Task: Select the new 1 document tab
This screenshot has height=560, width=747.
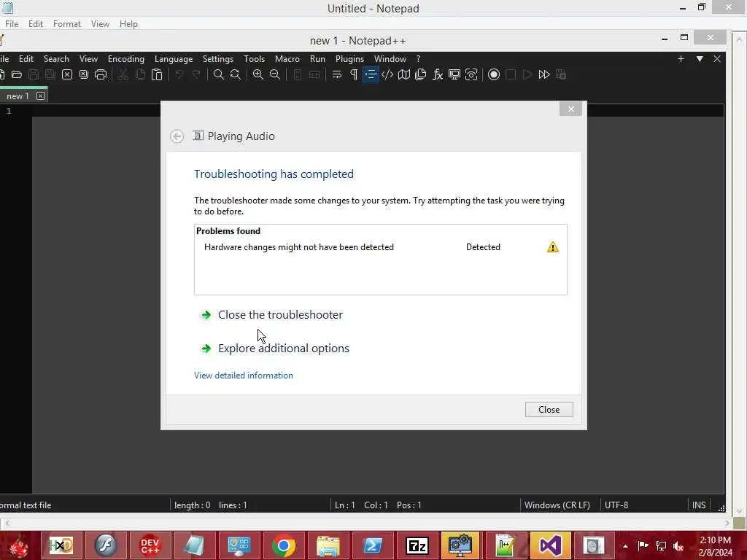Action: click(x=18, y=96)
